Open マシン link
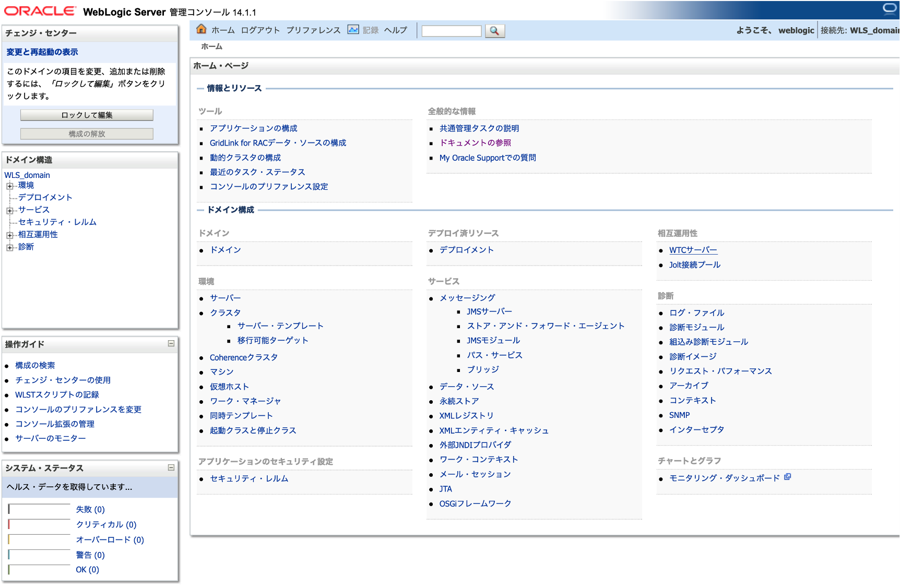900x588 pixels. 222,372
